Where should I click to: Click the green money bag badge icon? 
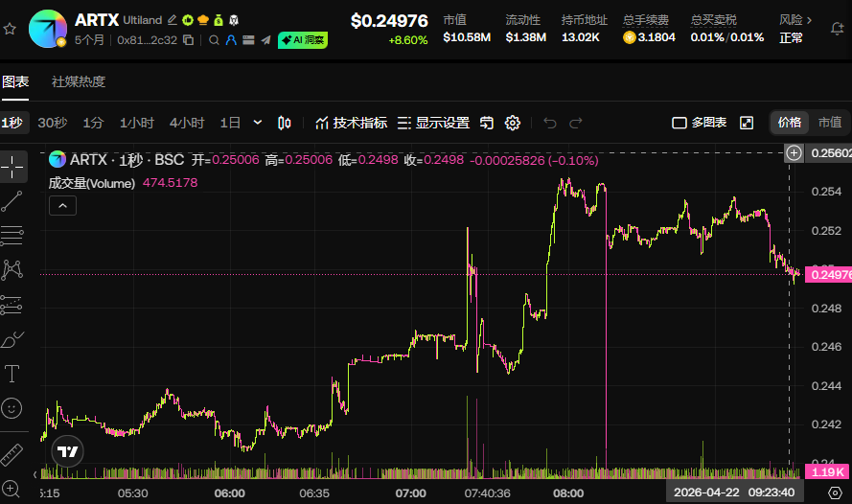[219, 20]
